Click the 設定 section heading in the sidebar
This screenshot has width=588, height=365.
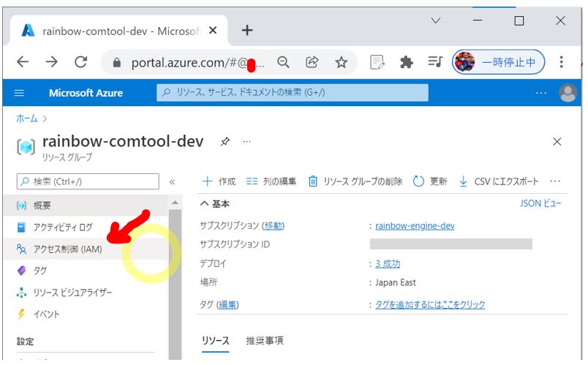click(25, 342)
